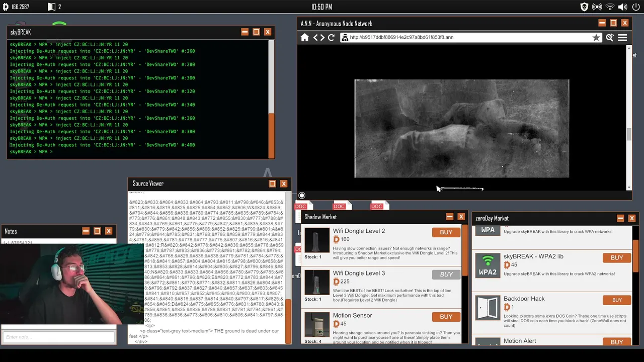Screen dimensions: 644x362
Task: Click the 160 price of Wifi Dongle Level 2
Action: coord(345,239)
